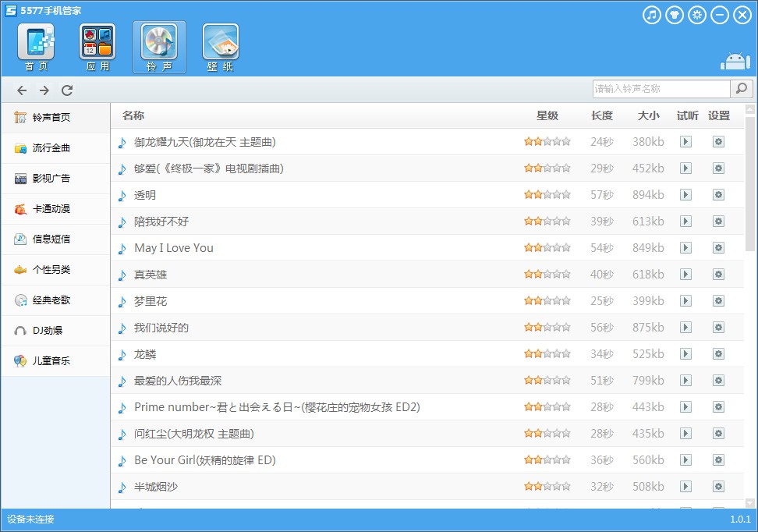Click star rating of 龙鳞 row
This screenshot has width=758, height=532.
coord(547,353)
